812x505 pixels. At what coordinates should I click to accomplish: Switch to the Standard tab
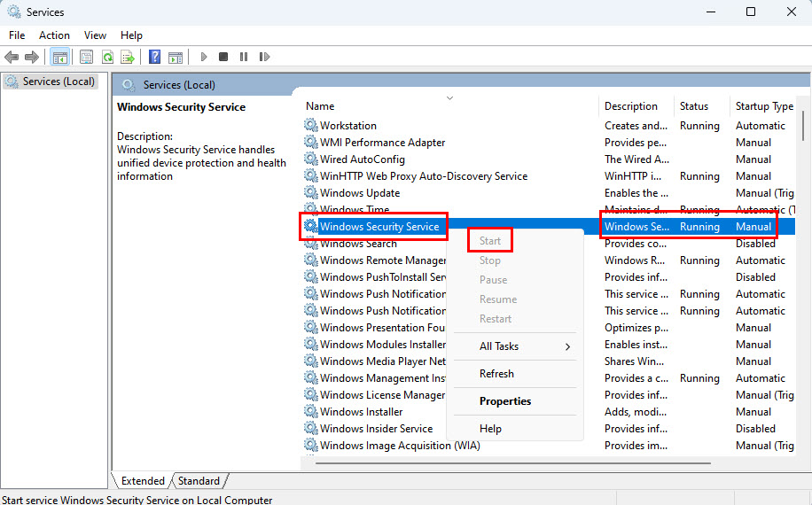(x=199, y=481)
